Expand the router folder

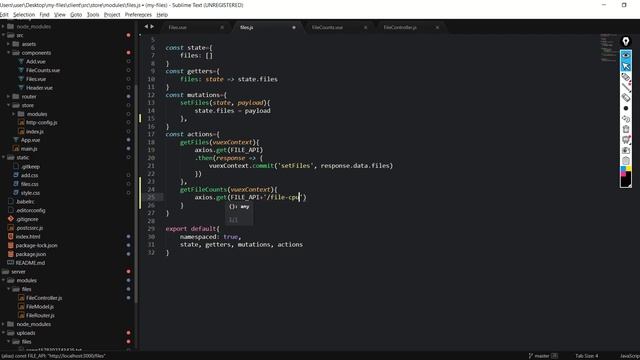pos(8,97)
